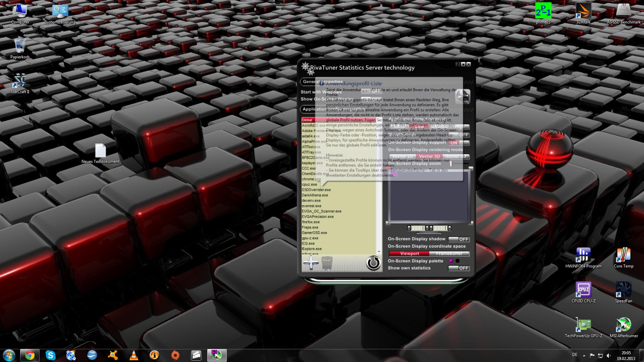Open advanced setup via the wrench icon
This screenshot has width=644, height=362.
[x=463, y=96]
